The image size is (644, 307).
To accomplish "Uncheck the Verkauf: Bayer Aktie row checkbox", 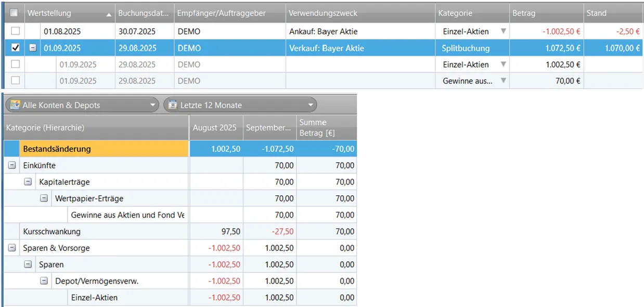I will tap(15, 48).
